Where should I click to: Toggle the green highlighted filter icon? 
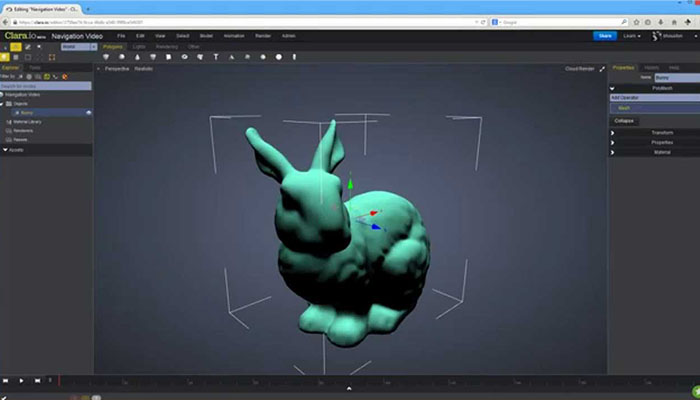pos(47,77)
